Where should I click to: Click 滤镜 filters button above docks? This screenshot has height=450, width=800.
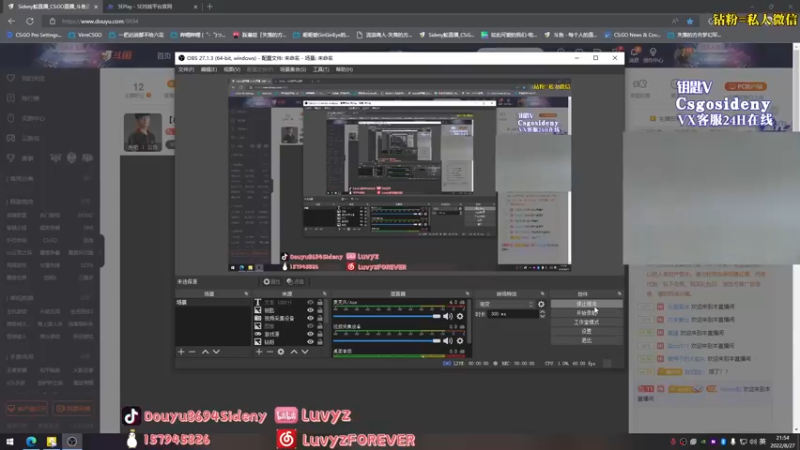295,282
